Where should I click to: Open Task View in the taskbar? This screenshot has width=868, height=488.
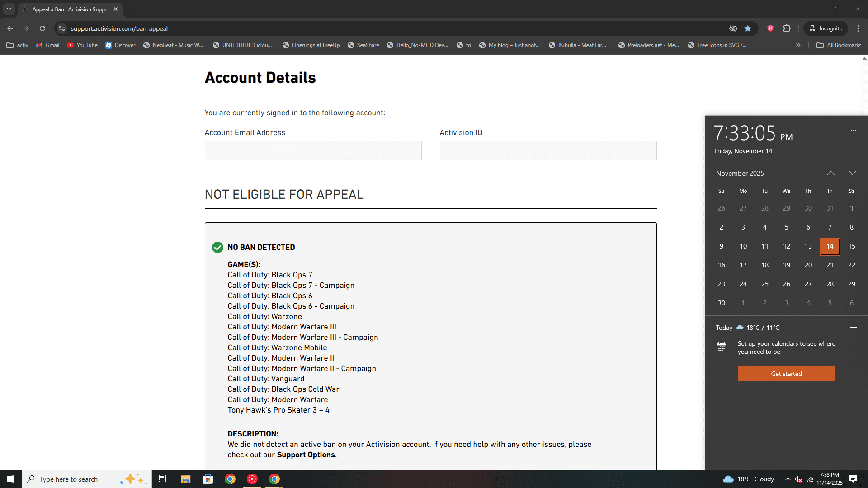click(163, 479)
